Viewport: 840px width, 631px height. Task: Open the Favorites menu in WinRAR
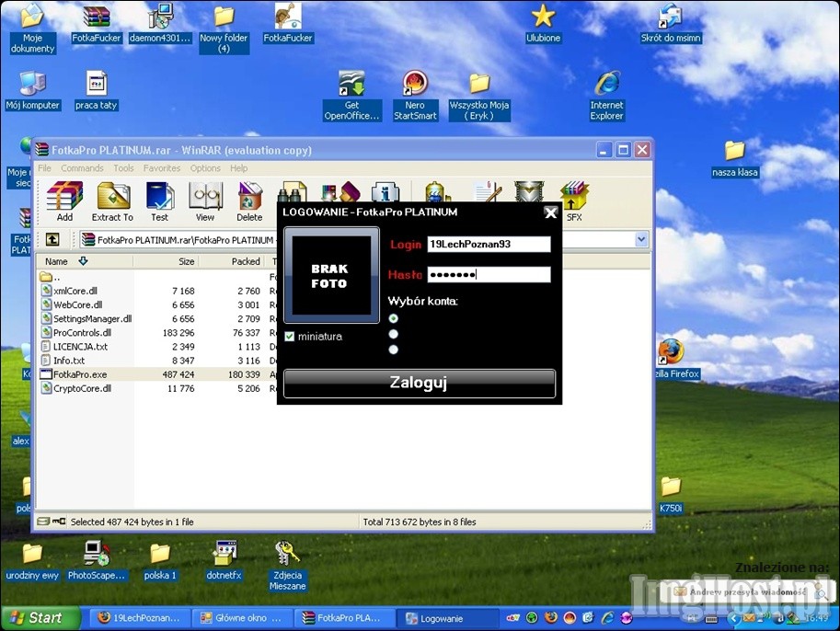(162, 168)
